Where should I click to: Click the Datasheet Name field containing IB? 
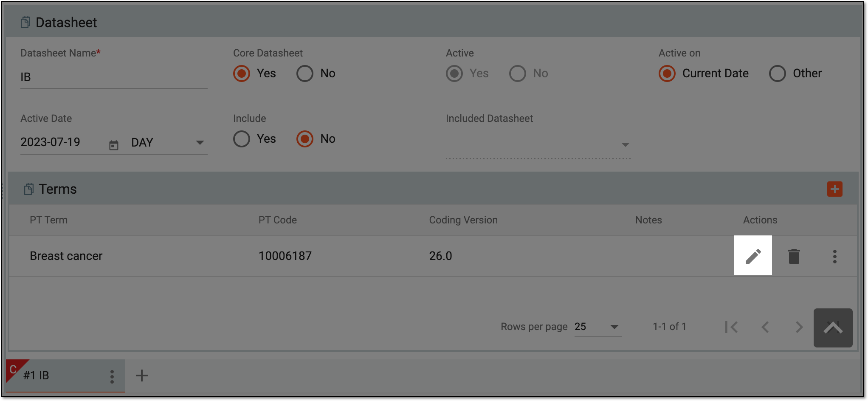(114, 77)
